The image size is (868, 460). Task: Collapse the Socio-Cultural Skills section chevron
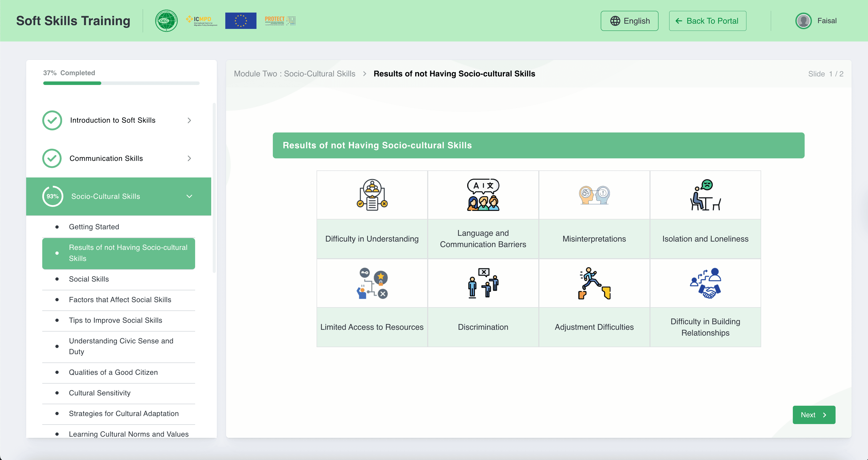pyautogui.click(x=189, y=196)
